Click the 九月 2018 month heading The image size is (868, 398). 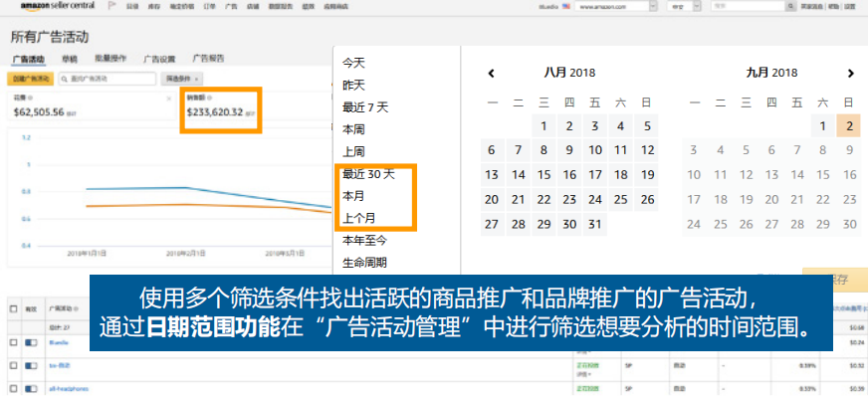pyautogui.click(x=771, y=73)
